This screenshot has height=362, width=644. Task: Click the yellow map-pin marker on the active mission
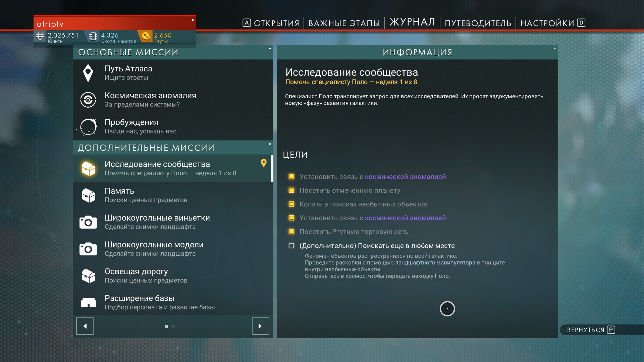point(264,163)
